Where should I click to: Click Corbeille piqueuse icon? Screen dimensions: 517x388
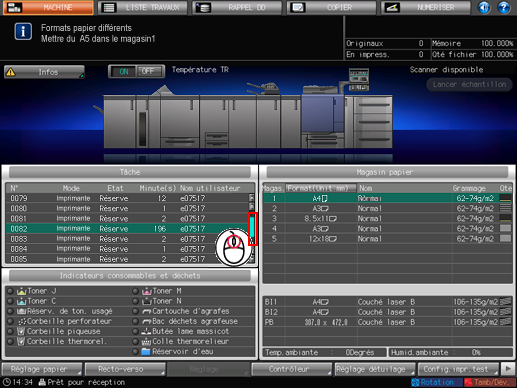coord(21,331)
